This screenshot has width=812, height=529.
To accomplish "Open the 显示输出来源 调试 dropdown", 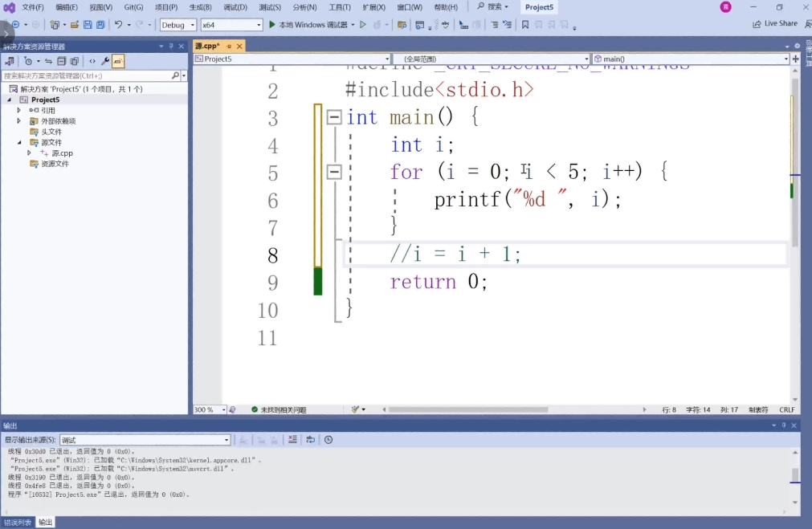I will [145, 440].
